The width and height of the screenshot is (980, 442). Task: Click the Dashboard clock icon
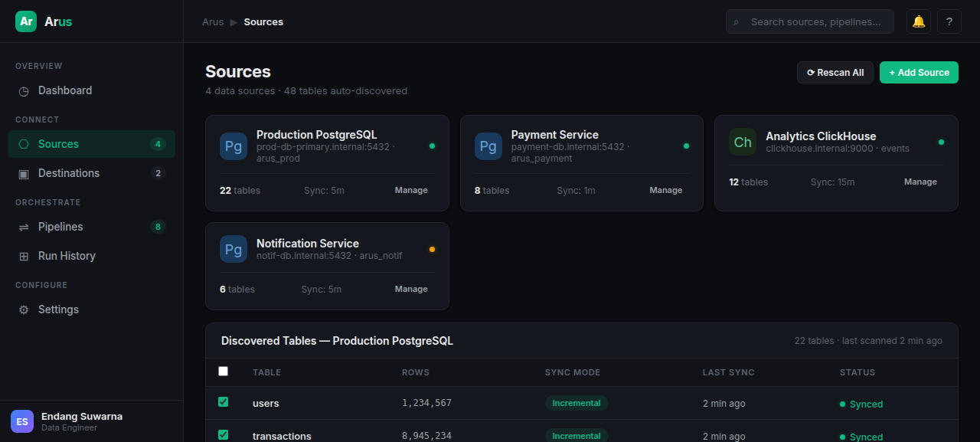pos(24,91)
